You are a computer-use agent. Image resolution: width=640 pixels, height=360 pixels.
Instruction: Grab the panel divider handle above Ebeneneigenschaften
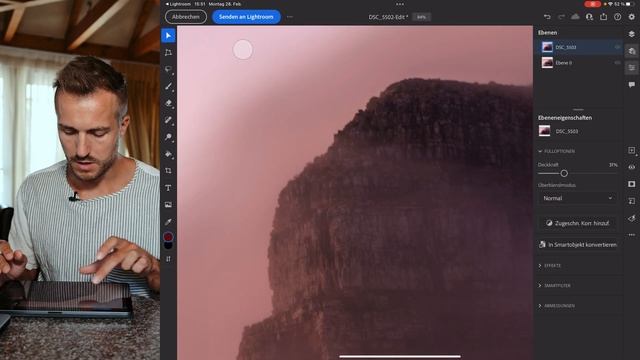point(578,109)
